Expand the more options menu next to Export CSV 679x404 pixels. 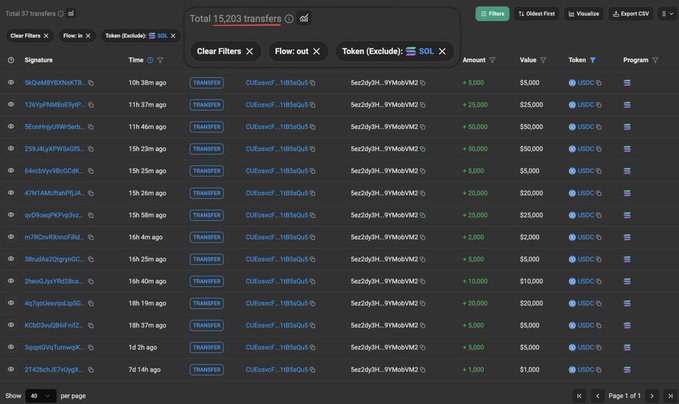667,14
